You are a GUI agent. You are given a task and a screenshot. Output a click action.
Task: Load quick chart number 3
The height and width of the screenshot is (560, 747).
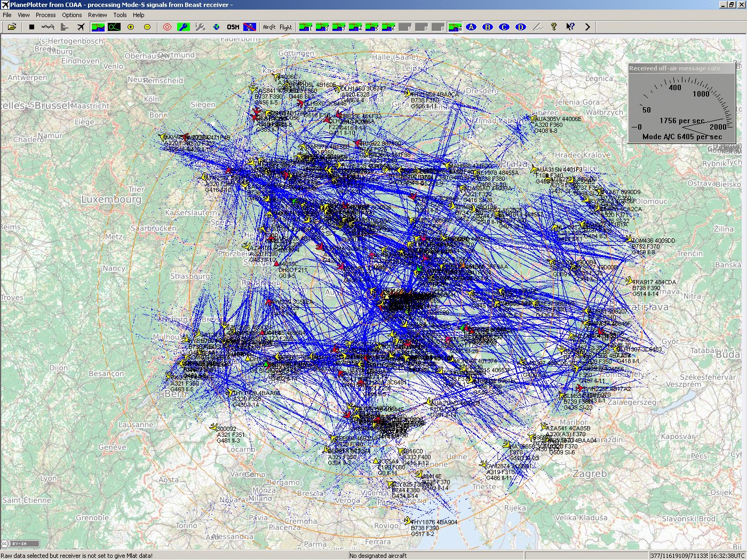pyautogui.click(x=339, y=27)
